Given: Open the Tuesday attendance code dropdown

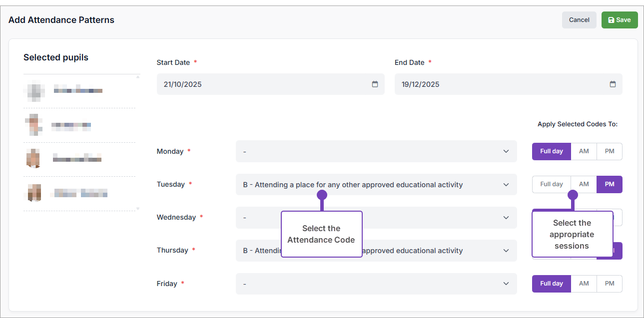Looking at the screenshot, I should coord(376,184).
